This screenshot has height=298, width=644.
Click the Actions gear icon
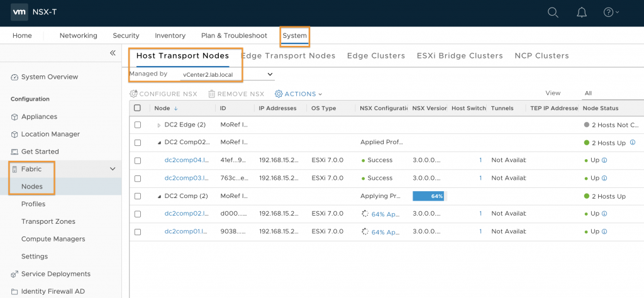click(279, 94)
